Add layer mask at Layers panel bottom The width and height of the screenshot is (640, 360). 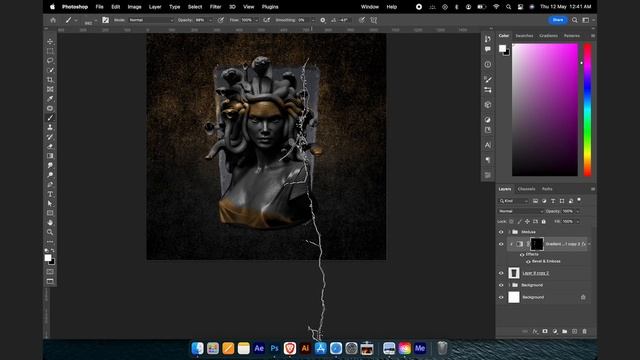pos(545,331)
